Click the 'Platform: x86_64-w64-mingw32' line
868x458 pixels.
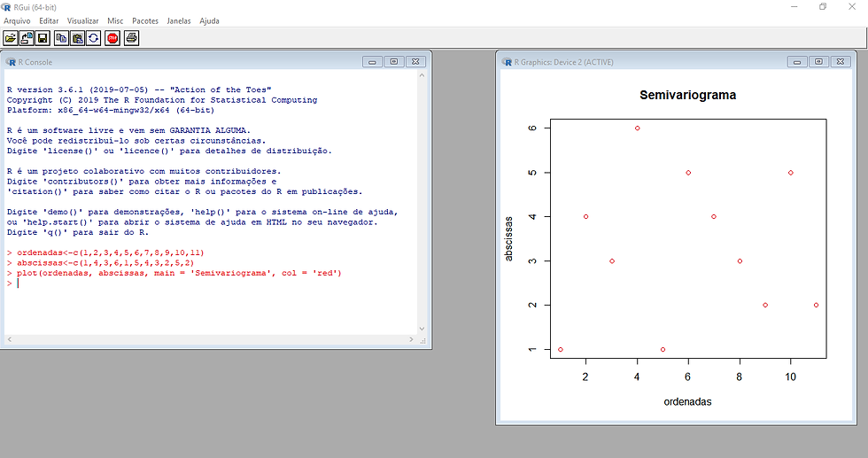(111, 110)
